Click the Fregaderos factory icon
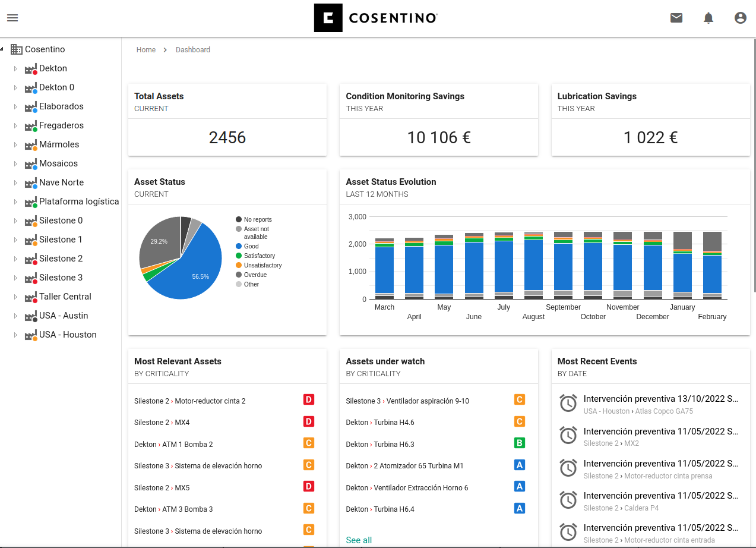The width and height of the screenshot is (756, 548). click(31, 126)
